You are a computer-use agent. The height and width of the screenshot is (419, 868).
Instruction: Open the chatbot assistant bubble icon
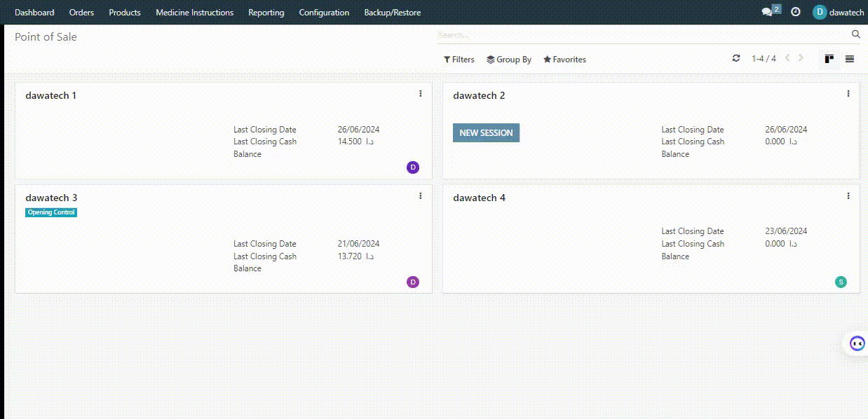(857, 343)
